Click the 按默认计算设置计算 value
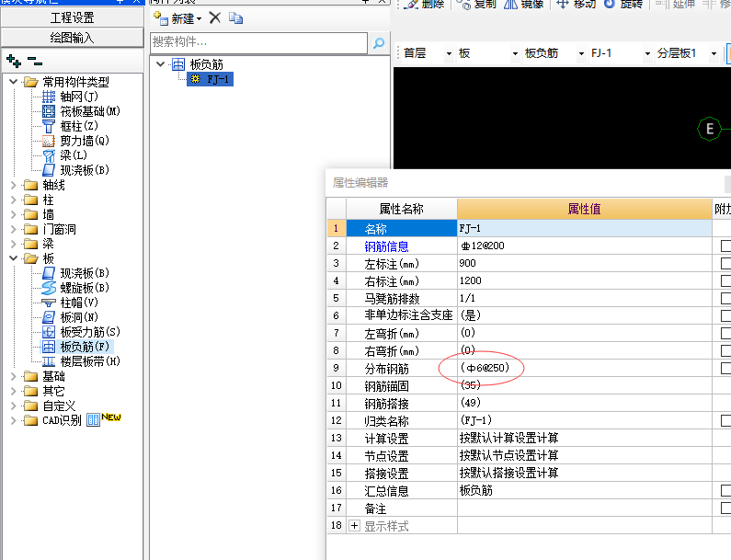The image size is (731, 560). (x=585, y=439)
